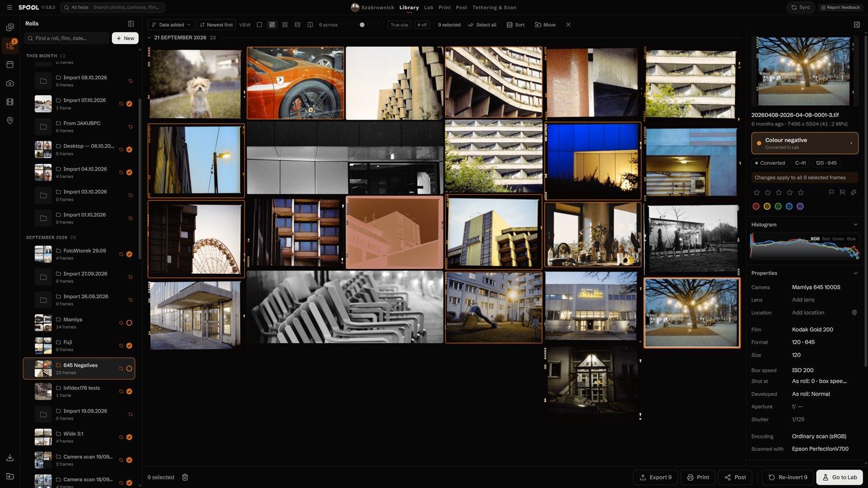Rate selection with the first star
The image size is (868, 488).
[757, 192]
